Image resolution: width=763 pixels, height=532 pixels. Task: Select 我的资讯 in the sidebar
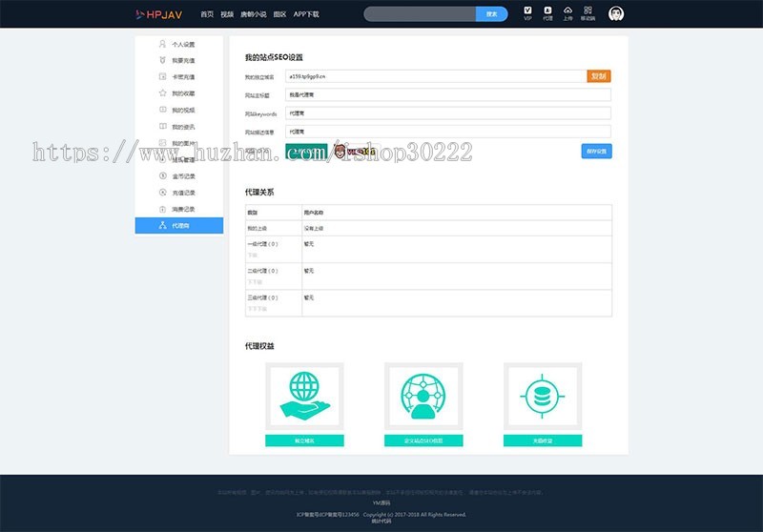pyautogui.click(x=179, y=127)
